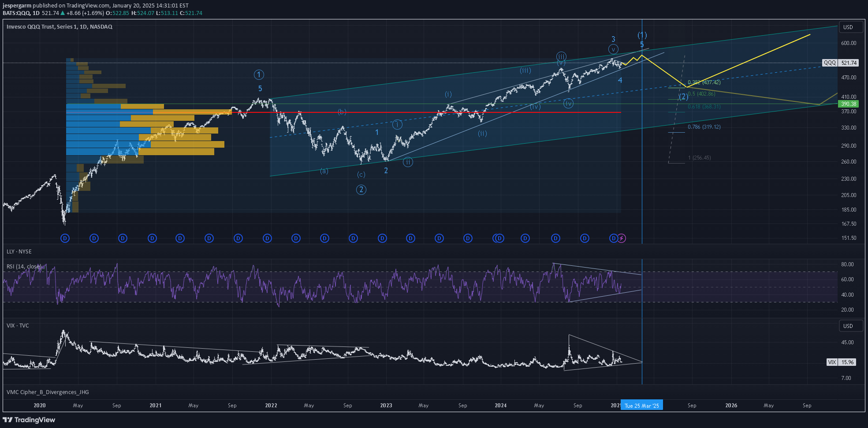Click the QQQ ticker badge on price axis
This screenshot has width=868, height=428.
point(830,63)
